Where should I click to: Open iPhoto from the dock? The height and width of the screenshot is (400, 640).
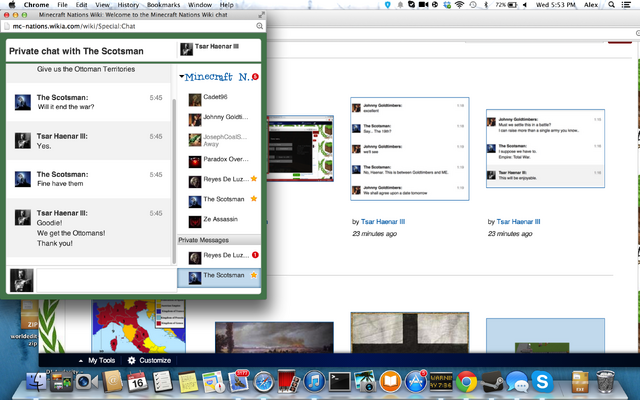coord(364,382)
